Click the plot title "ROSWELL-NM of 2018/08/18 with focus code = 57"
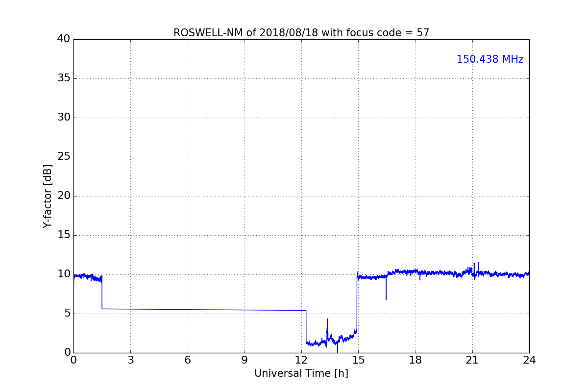This screenshot has height=392, width=588. 301,33
